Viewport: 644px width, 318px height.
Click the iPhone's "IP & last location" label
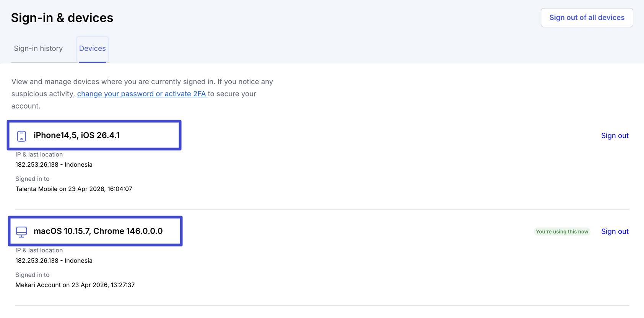coord(39,154)
